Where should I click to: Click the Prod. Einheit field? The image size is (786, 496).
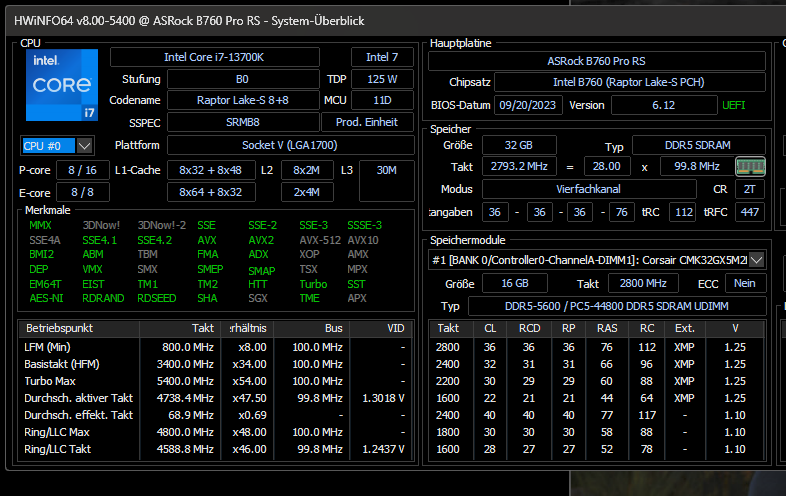click(367, 122)
